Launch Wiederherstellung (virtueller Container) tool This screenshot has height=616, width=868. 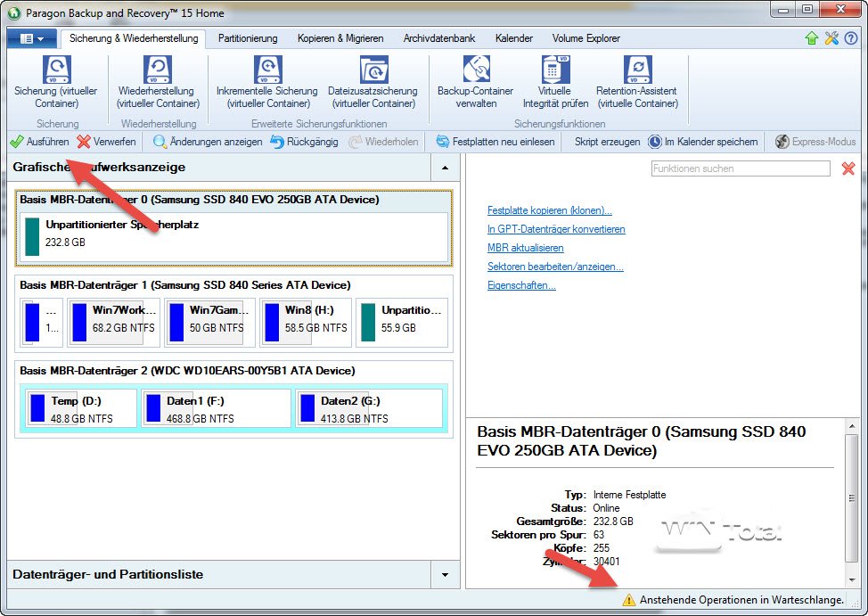158,83
